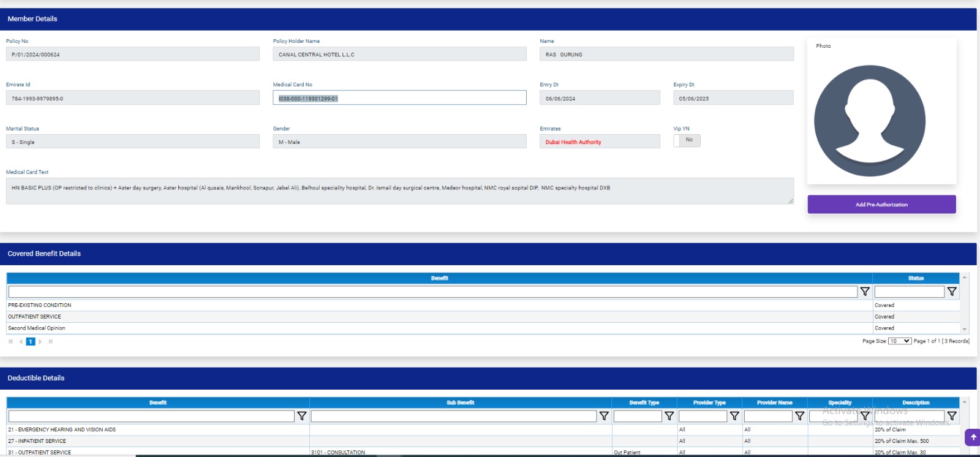This screenshot has height=457, width=980.
Task: Click the Policy No field
Action: (x=132, y=54)
